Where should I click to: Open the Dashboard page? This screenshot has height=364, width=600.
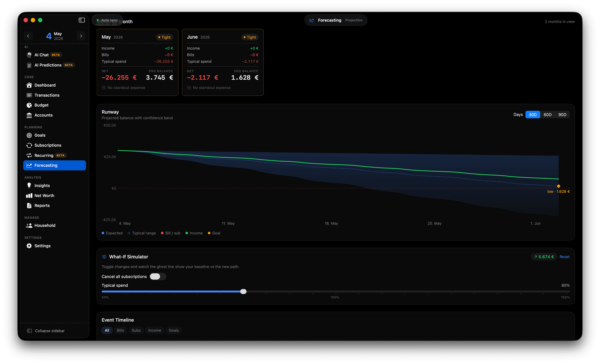pos(55,85)
